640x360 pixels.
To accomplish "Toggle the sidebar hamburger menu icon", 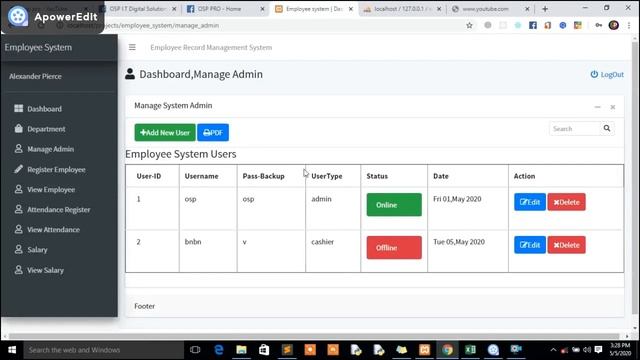I will point(132,47).
